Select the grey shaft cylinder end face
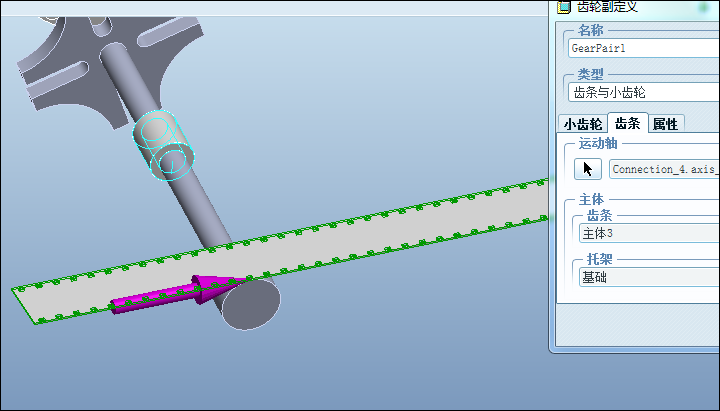The image size is (720, 411). (x=252, y=304)
